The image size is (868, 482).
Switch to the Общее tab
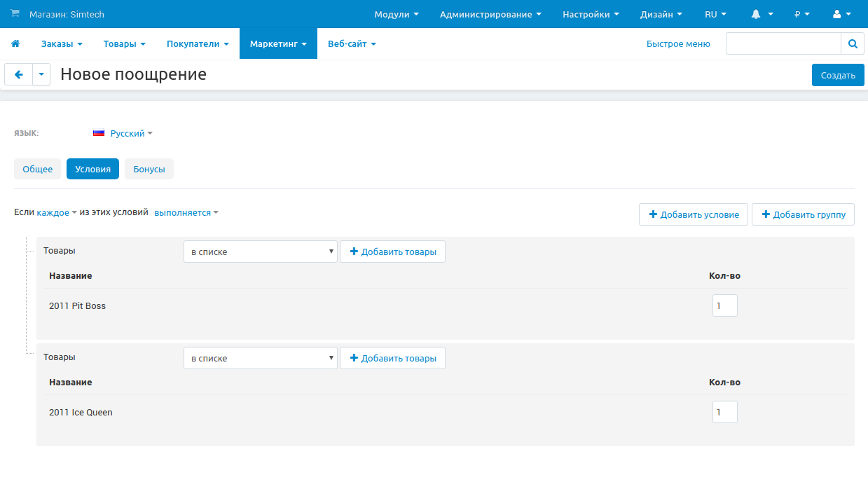point(38,169)
